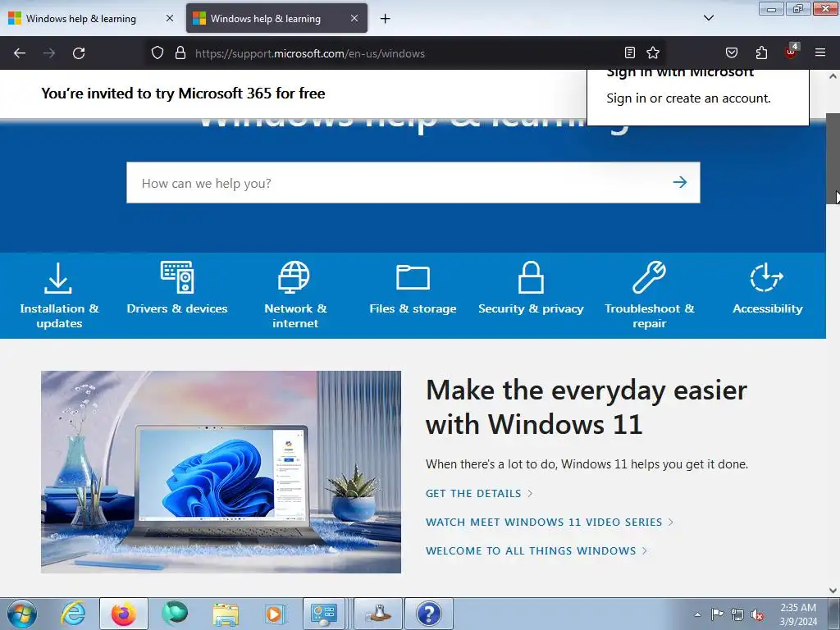Click the site security padlock icon
The image size is (840, 630).
180,52
